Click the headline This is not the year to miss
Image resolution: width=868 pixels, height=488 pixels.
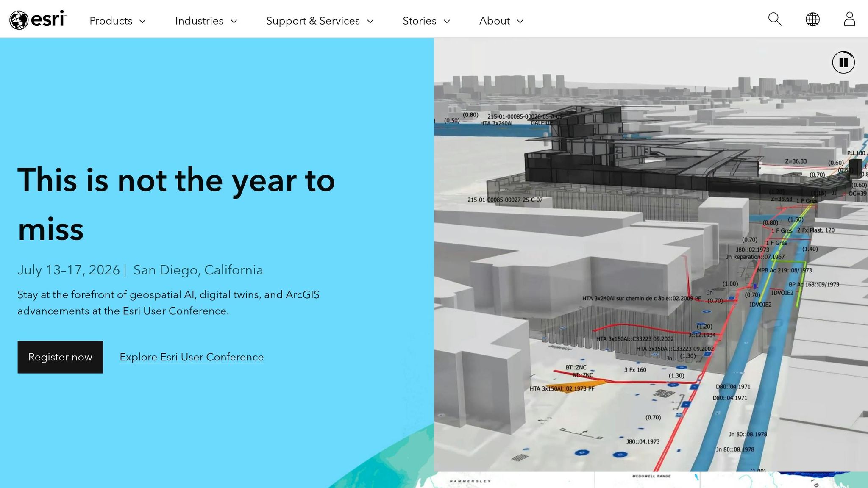(176, 205)
